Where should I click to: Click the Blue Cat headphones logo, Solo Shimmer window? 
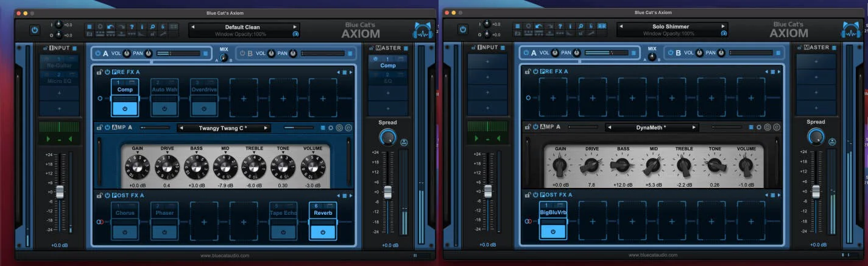pos(851,31)
